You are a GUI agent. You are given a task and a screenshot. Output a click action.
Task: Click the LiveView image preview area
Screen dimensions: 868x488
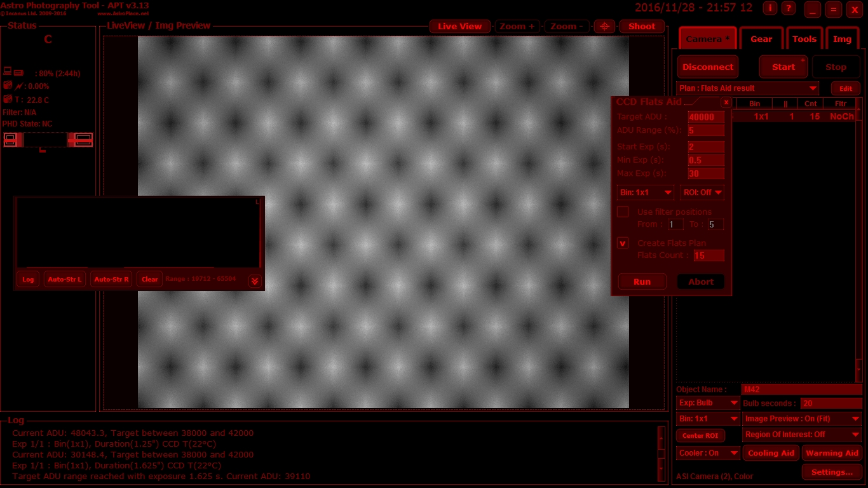tap(383, 222)
